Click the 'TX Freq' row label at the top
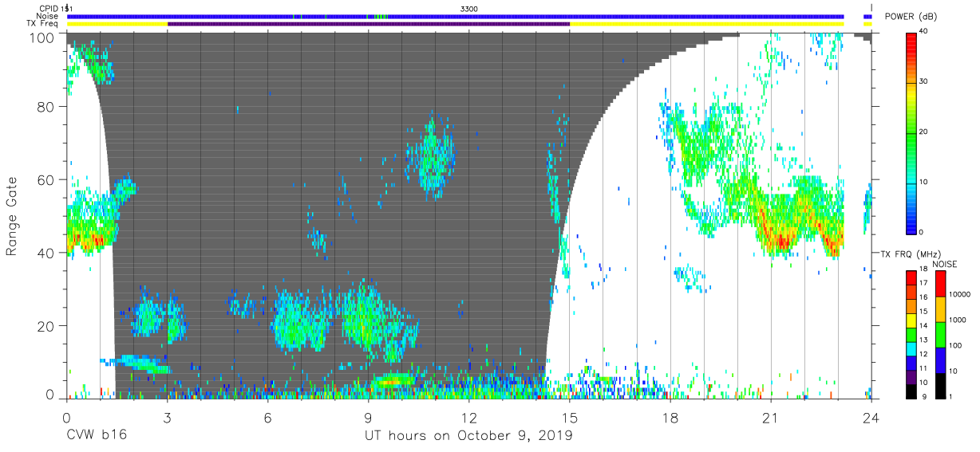 (44, 24)
